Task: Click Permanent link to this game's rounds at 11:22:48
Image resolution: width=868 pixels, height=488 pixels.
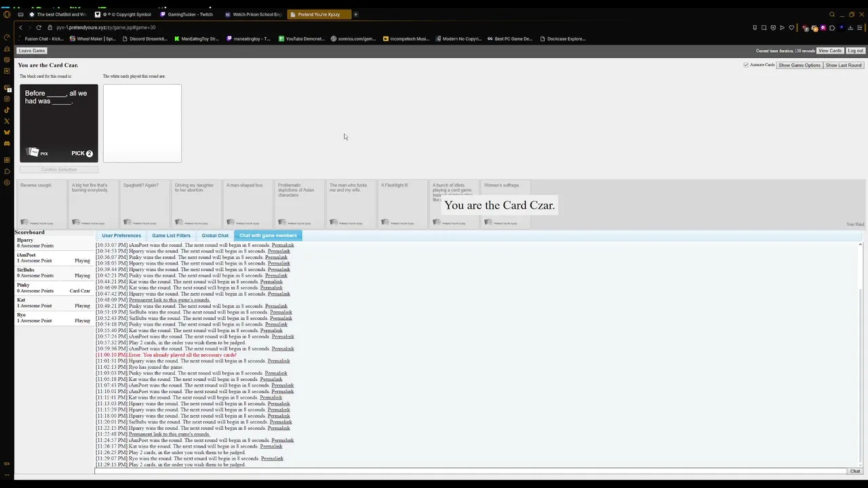Action: click(x=170, y=434)
